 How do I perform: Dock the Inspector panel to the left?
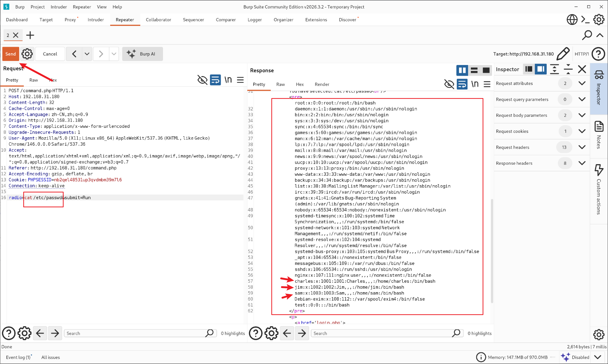529,69
